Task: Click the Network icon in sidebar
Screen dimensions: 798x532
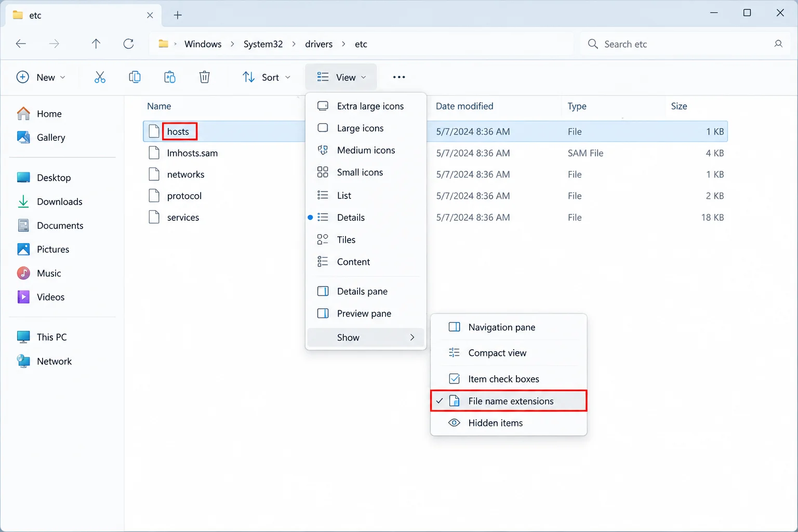Action: (23, 361)
